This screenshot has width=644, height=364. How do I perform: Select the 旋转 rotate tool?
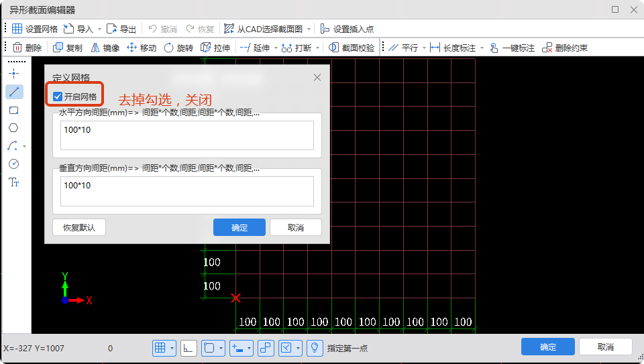[178, 48]
